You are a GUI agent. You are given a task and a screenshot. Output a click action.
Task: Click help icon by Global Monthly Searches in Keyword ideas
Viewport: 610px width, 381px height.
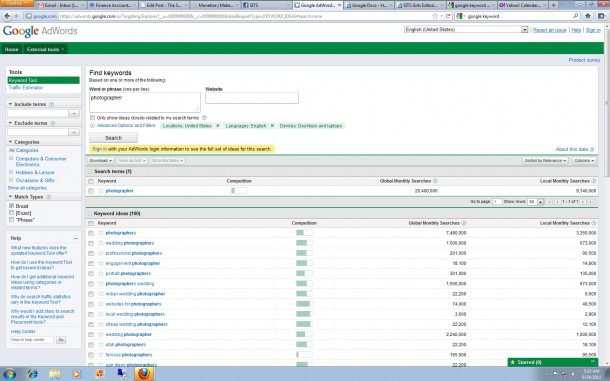point(464,223)
